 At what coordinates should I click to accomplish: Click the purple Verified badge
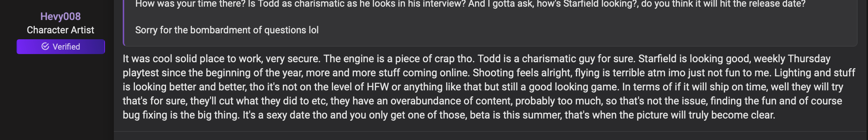(61, 47)
